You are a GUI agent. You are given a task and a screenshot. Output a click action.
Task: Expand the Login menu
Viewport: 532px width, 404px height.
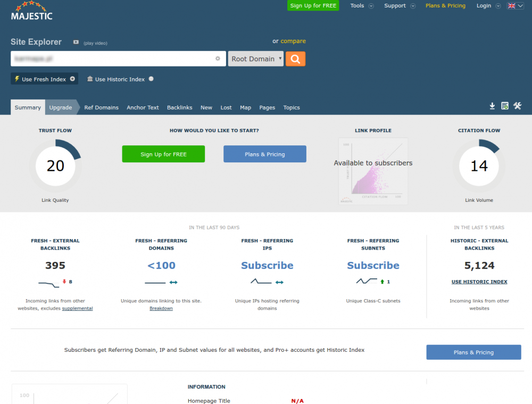488,6
